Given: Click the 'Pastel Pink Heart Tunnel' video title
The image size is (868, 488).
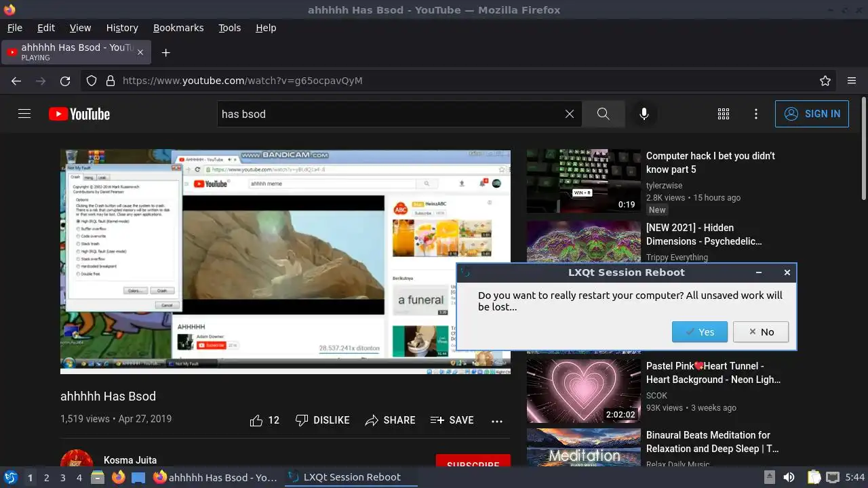Looking at the screenshot, I should (x=713, y=373).
